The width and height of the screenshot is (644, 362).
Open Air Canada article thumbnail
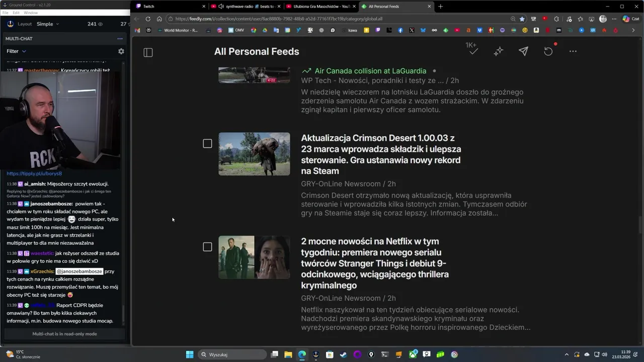254,74
